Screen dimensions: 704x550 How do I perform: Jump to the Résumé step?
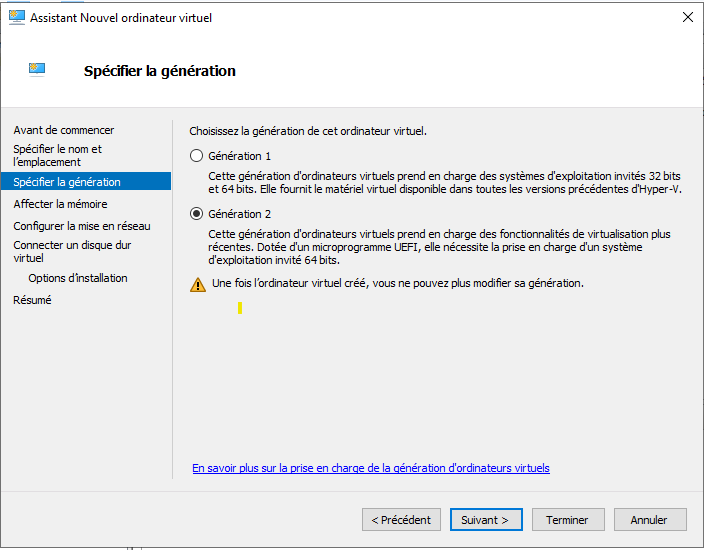pyautogui.click(x=32, y=300)
